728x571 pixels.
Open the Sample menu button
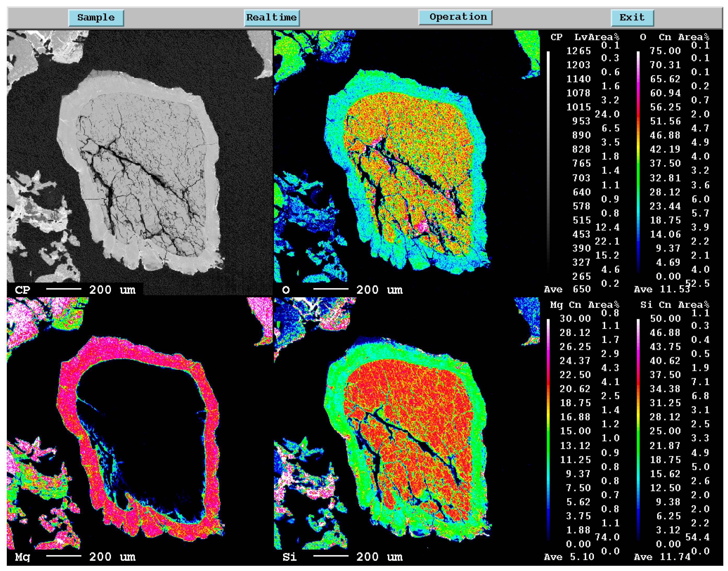[96, 18]
